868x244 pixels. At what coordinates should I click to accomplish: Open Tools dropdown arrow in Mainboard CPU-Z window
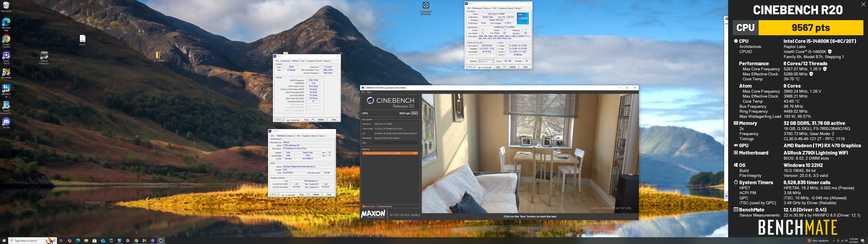click(308, 195)
